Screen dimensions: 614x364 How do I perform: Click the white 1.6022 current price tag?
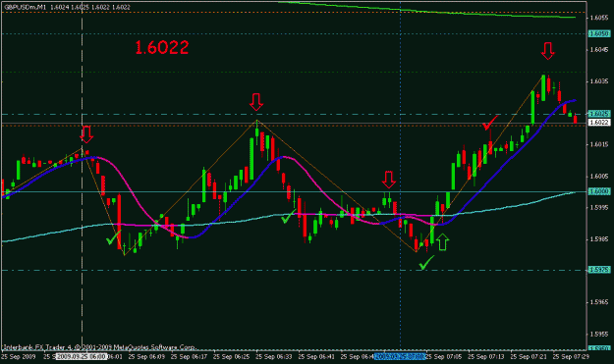coord(599,123)
